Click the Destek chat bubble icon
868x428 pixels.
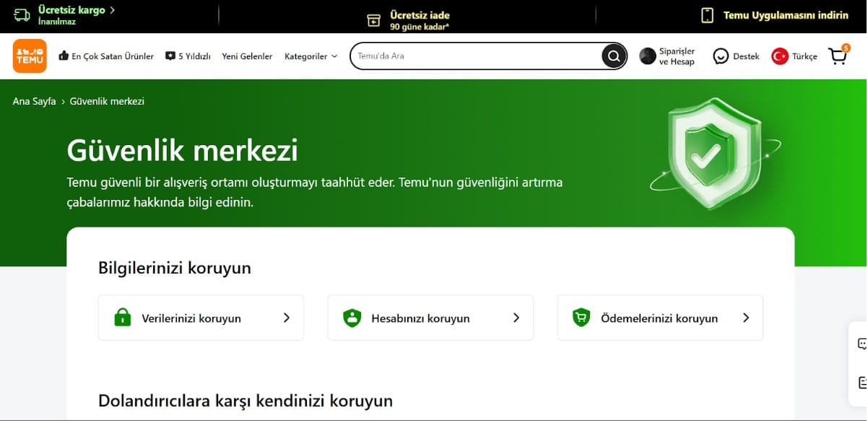[721, 56]
